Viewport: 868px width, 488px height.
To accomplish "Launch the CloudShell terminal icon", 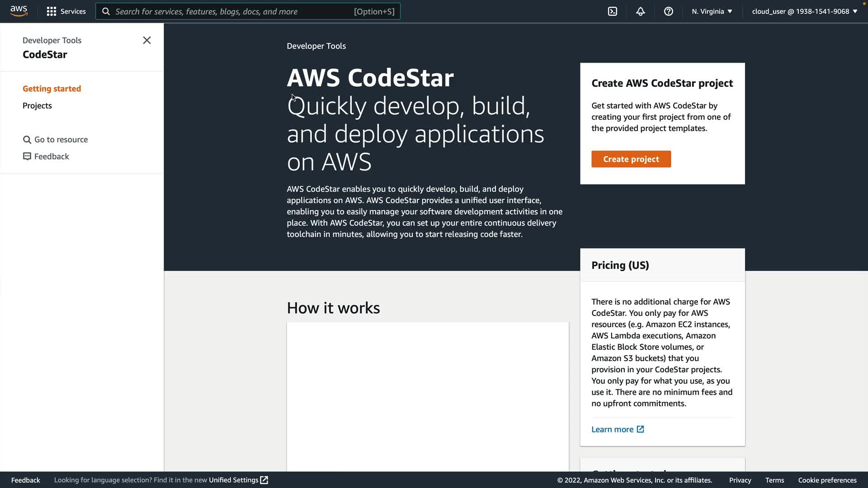I will click(612, 11).
